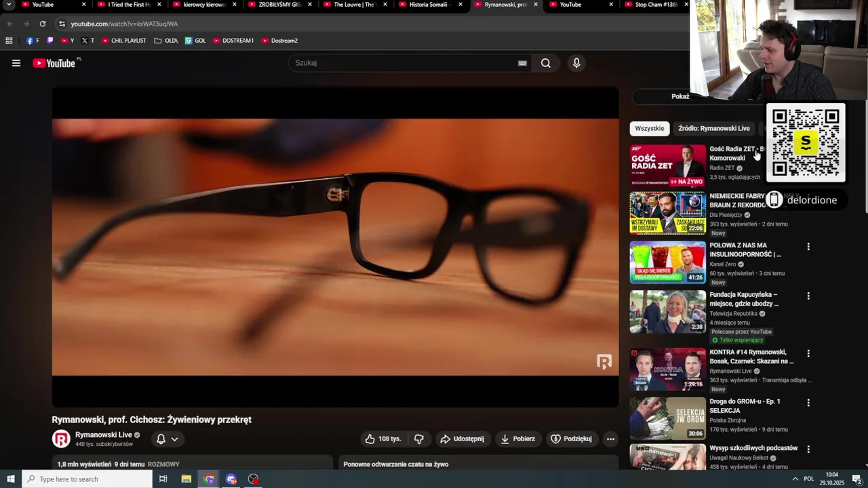Click the video player to toggle playback
Image resolution: width=868 pixels, height=488 pixels.
(x=335, y=247)
